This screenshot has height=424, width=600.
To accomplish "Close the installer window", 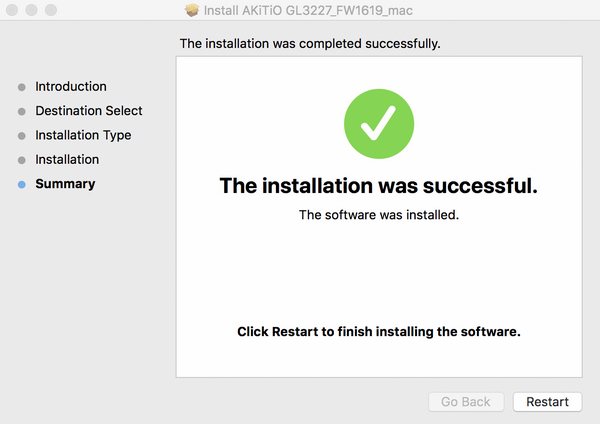I will click(13, 10).
